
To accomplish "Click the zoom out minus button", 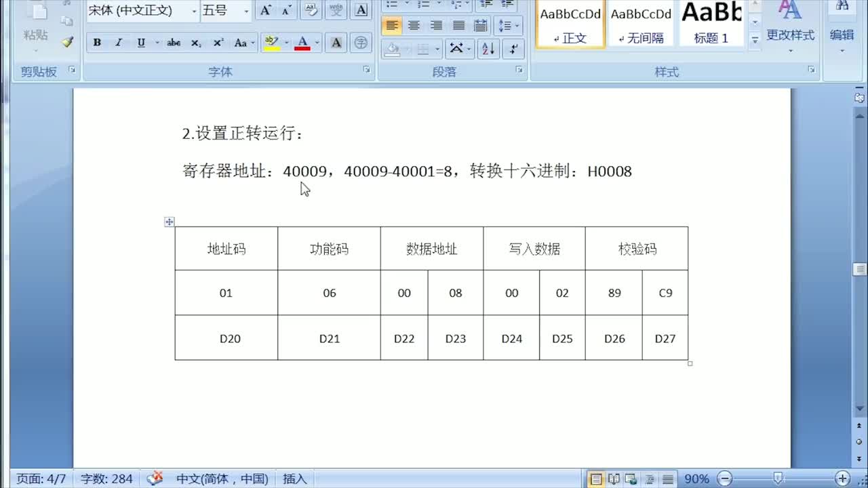I will (724, 479).
